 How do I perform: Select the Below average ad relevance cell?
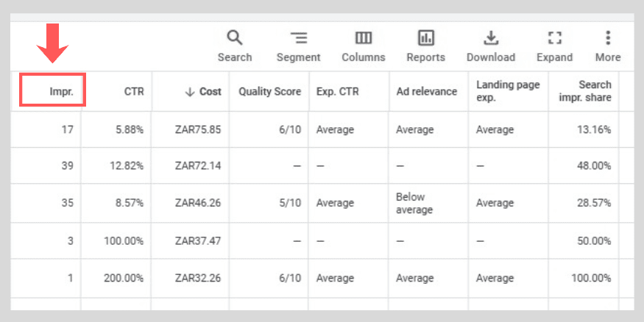point(414,204)
